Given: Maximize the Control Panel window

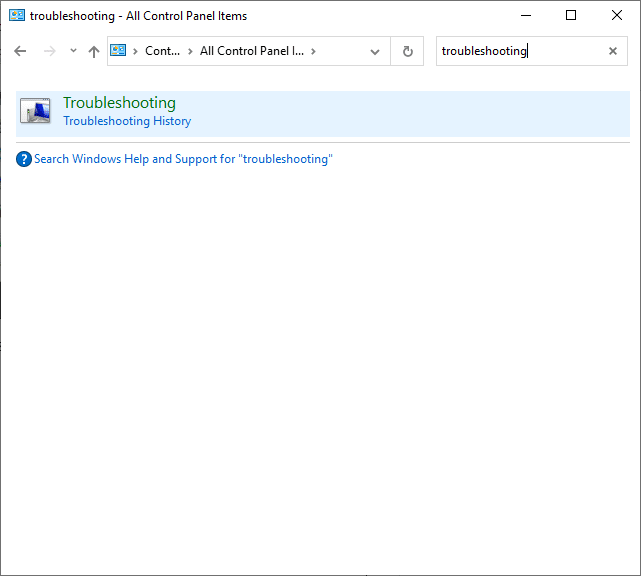Looking at the screenshot, I should tap(571, 16).
